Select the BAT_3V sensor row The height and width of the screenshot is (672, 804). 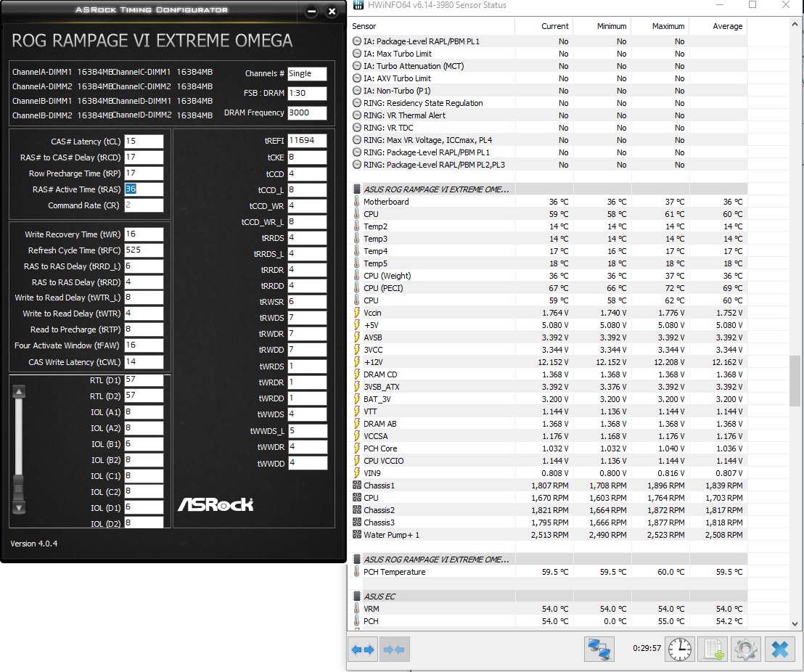[548, 399]
